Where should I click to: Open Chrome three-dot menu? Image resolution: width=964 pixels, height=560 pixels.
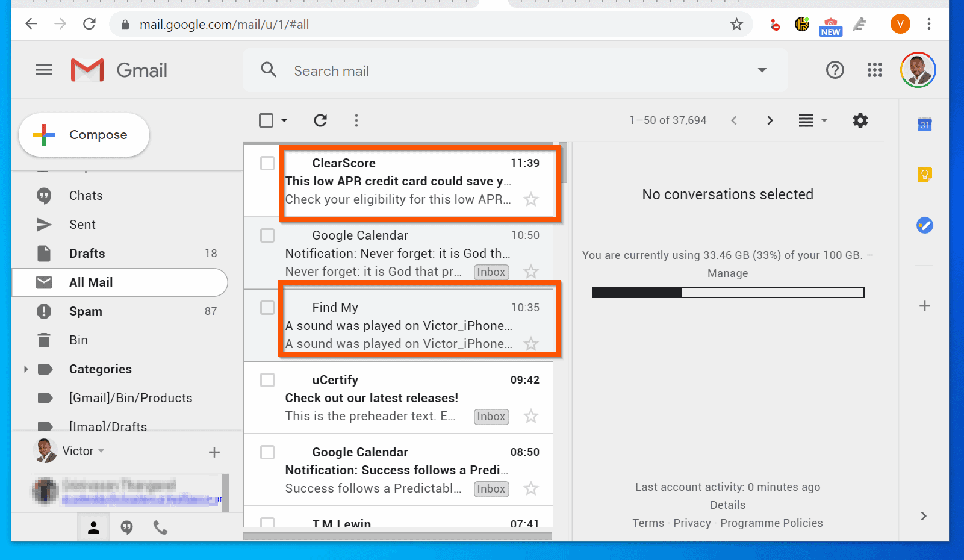pyautogui.click(x=929, y=24)
